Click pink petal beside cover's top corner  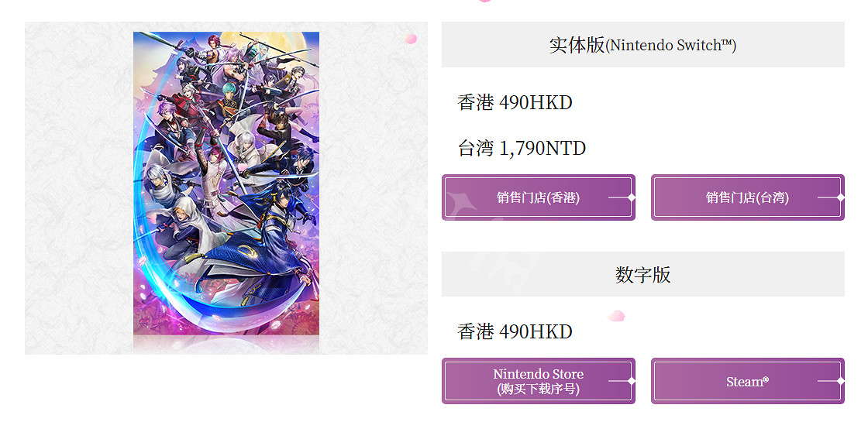(410, 38)
